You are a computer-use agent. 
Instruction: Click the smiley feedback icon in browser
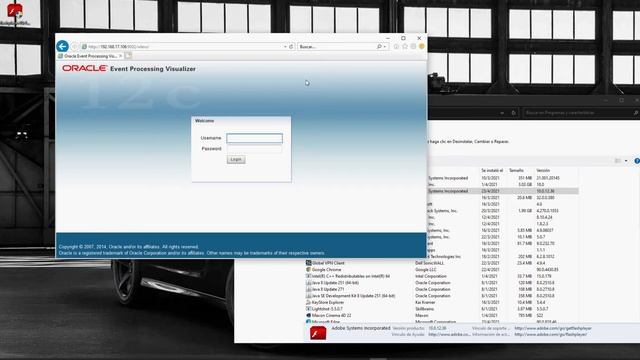[422, 47]
